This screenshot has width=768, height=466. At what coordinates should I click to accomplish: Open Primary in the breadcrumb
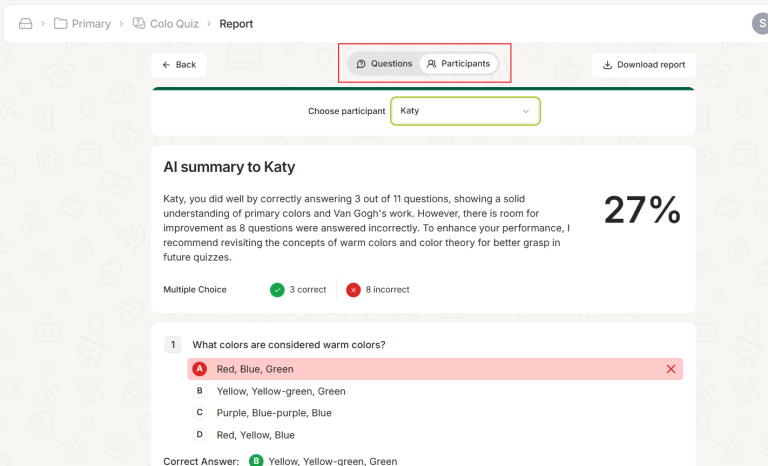pos(91,23)
